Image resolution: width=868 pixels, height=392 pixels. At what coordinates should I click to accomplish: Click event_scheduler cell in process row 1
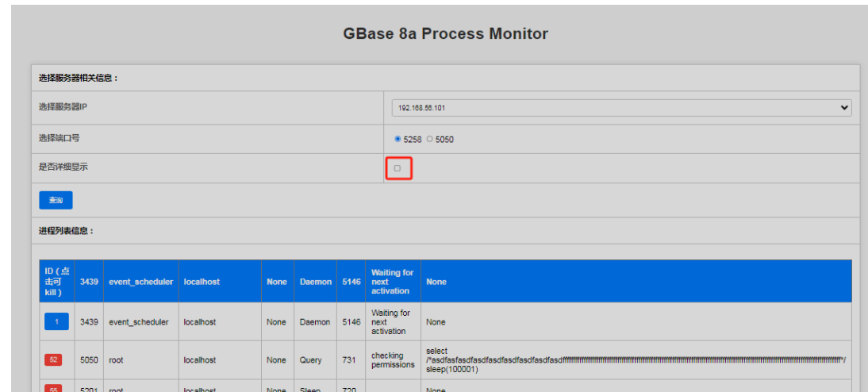[x=138, y=321]
